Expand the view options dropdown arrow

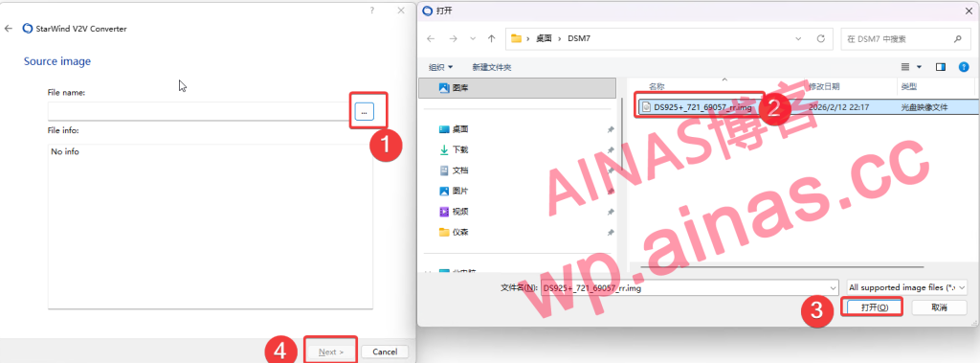pos(919,66)
